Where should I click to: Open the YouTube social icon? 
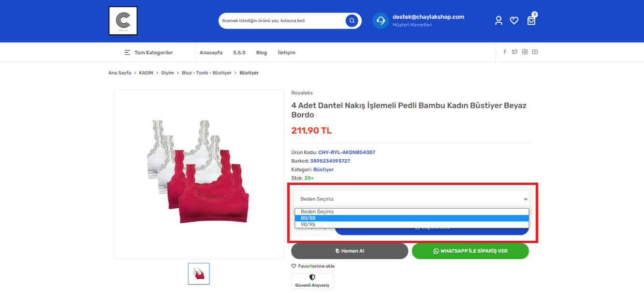(535, 52)
